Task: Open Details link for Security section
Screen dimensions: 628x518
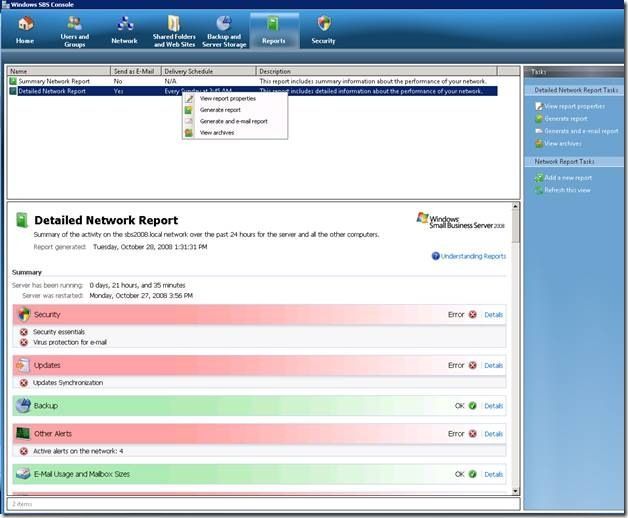Action: pos(493,315)
